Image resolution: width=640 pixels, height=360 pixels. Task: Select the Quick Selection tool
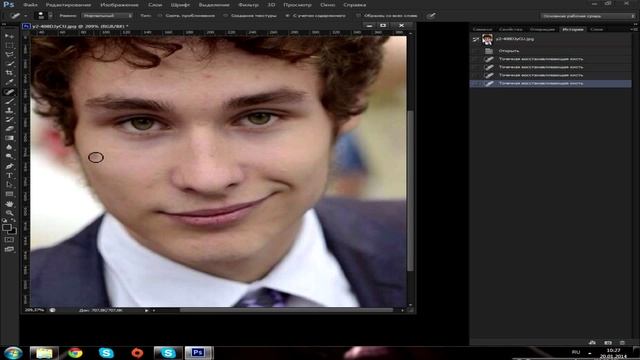(9, 64)
